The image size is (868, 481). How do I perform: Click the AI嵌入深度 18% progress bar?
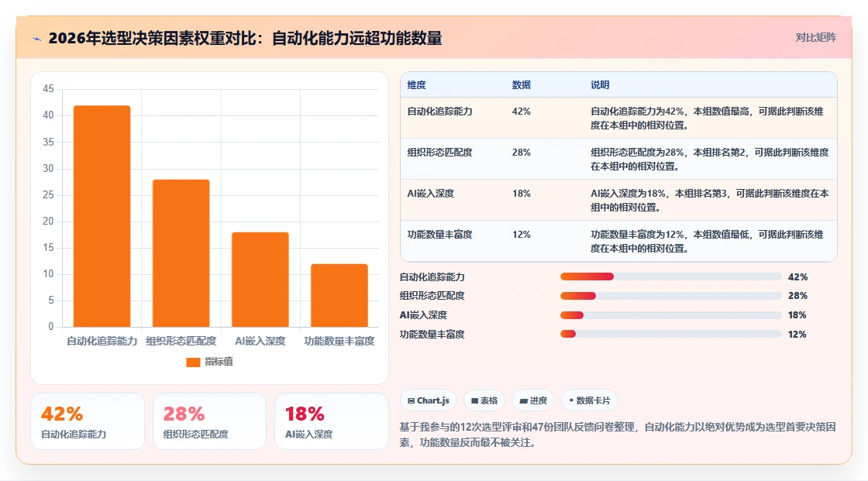(x=670, y=315)
